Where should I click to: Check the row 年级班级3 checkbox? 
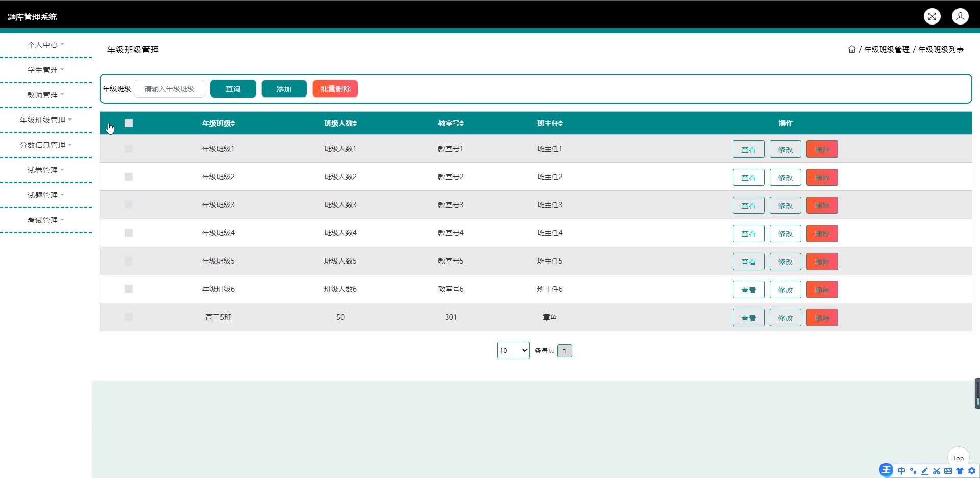[x=129, y=205]
